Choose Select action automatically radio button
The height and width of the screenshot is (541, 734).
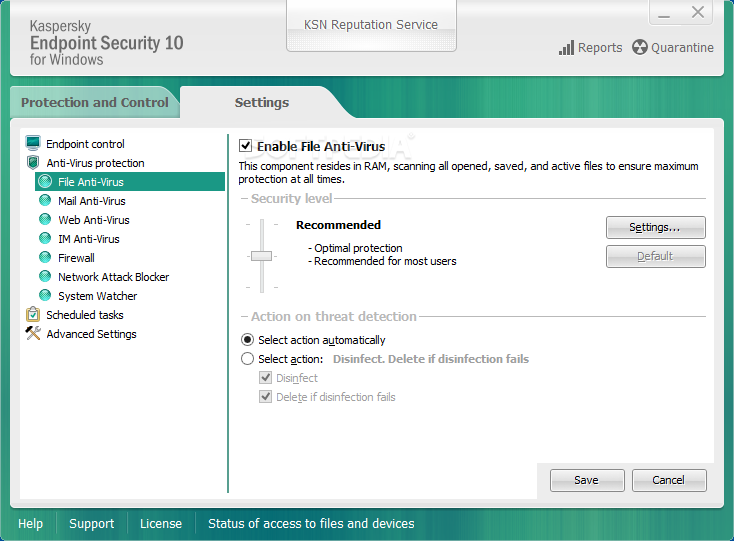click(x=247, y=340)
